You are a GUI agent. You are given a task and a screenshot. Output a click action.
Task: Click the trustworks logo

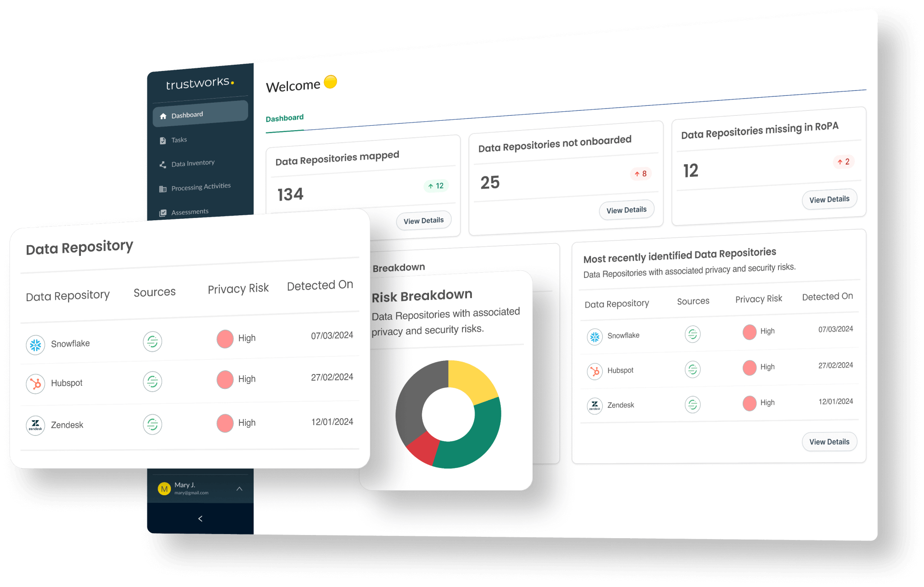click(x=200, y=83)
